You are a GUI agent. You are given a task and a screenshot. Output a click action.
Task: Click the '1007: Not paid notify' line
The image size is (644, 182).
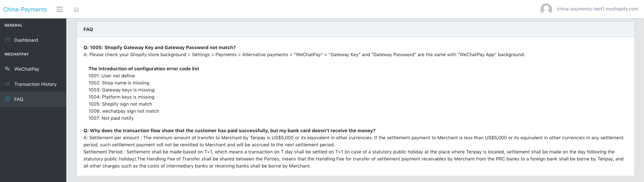pyautogui.click(x=111, y=118)
